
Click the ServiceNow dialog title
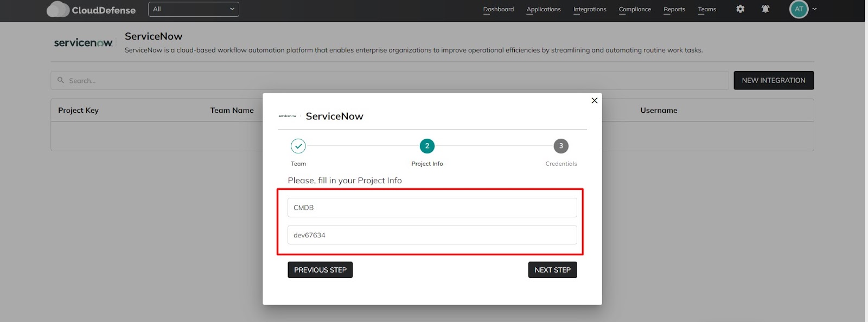334,116
